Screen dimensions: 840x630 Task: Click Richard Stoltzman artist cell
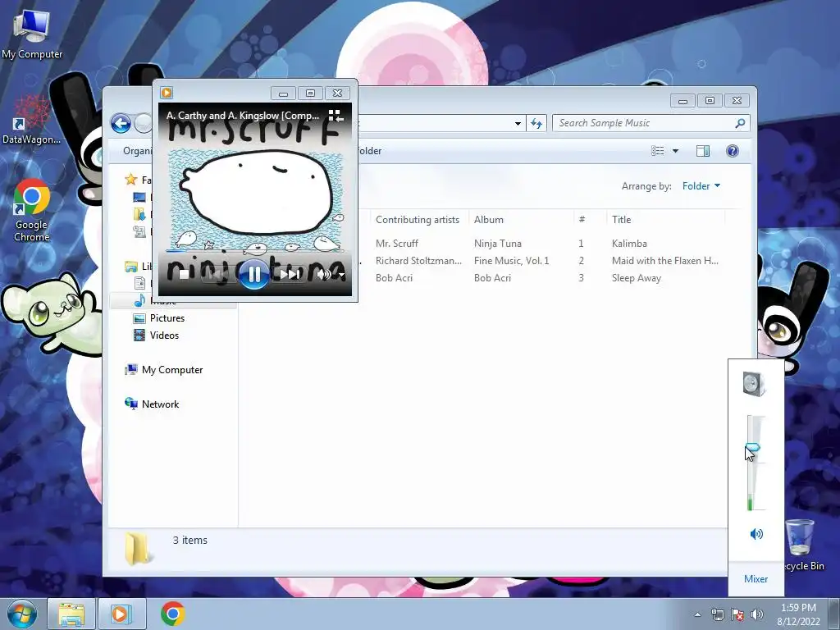(x=418, y=261)
